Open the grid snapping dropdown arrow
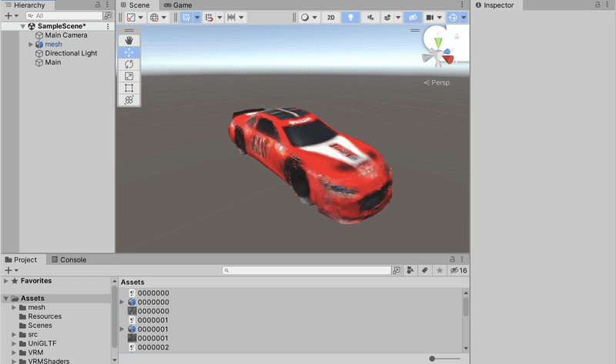 coord(219,17)
